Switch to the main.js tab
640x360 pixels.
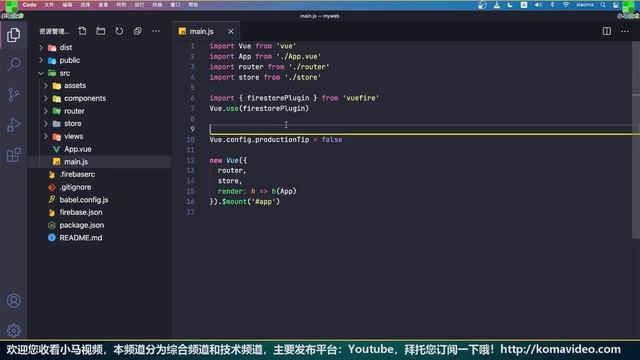click(201, 31)
